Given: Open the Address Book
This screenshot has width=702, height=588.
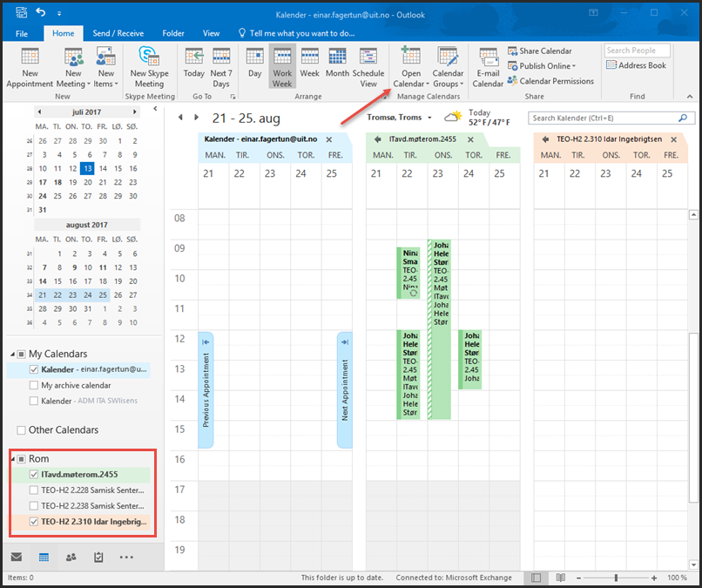Looking at the screenshot, I should [x=636, y=65].
